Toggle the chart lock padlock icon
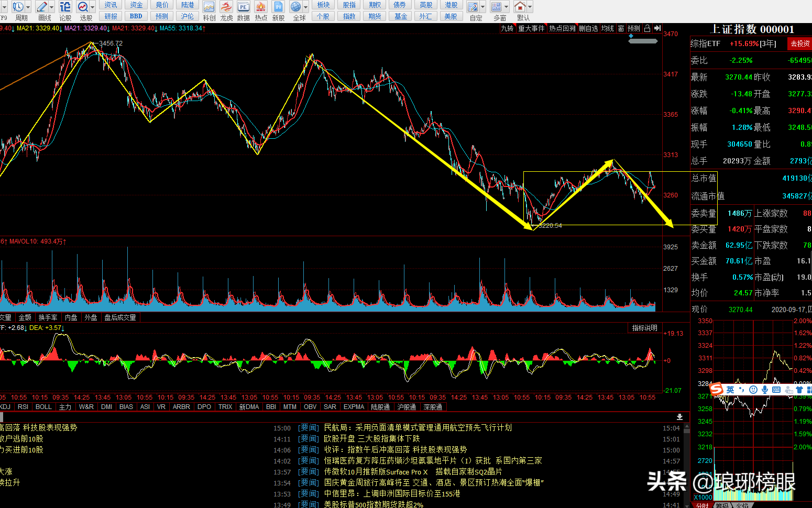Viewport: 812px width, 508px height. click(647, 28)
